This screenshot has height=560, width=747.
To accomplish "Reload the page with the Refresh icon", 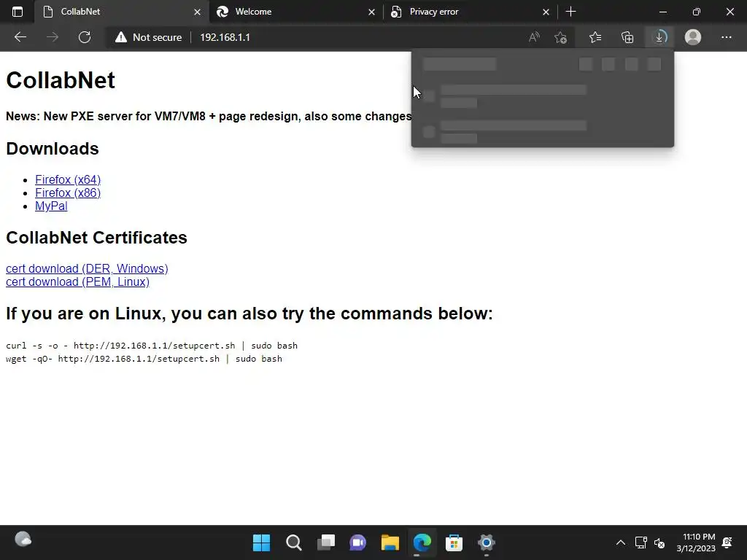I will pos(85,37).
